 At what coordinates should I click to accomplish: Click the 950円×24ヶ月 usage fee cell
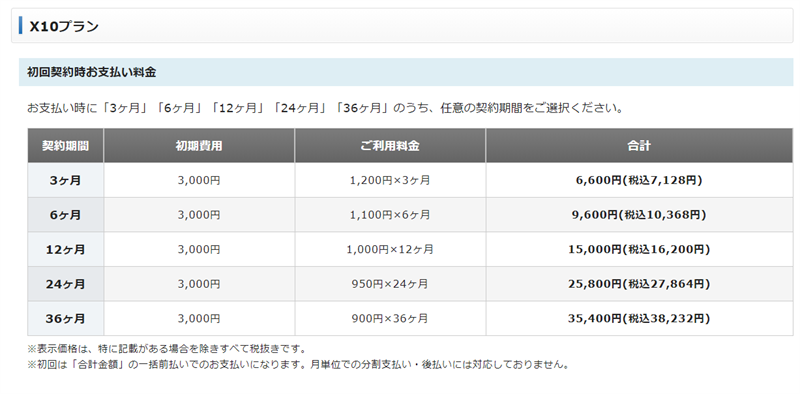coord(390,284)
